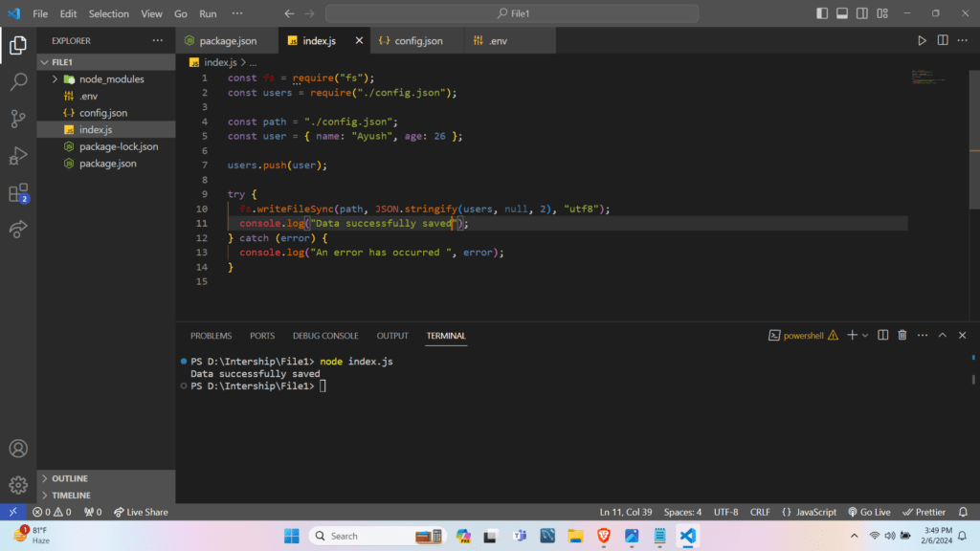
Task: Open the View menu
Action: [151, 13]
